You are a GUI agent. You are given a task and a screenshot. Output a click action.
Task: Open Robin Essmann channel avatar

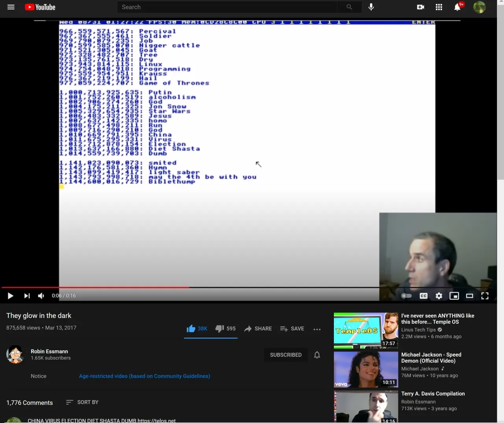(x=15, y=355)
